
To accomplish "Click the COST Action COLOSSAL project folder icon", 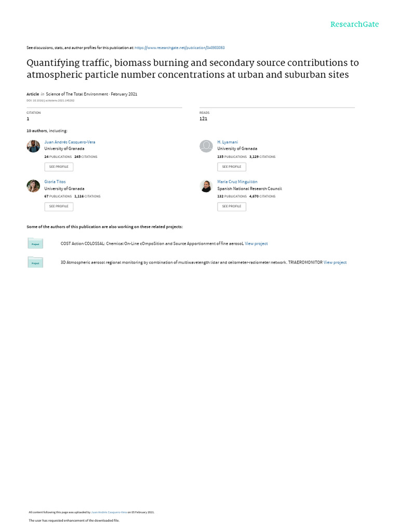I will tap(35, 243).
